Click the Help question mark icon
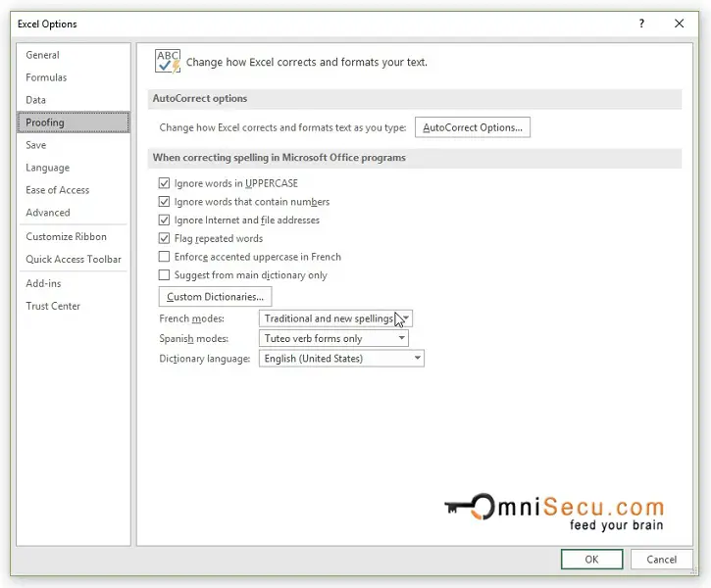 tap(642, 24)
